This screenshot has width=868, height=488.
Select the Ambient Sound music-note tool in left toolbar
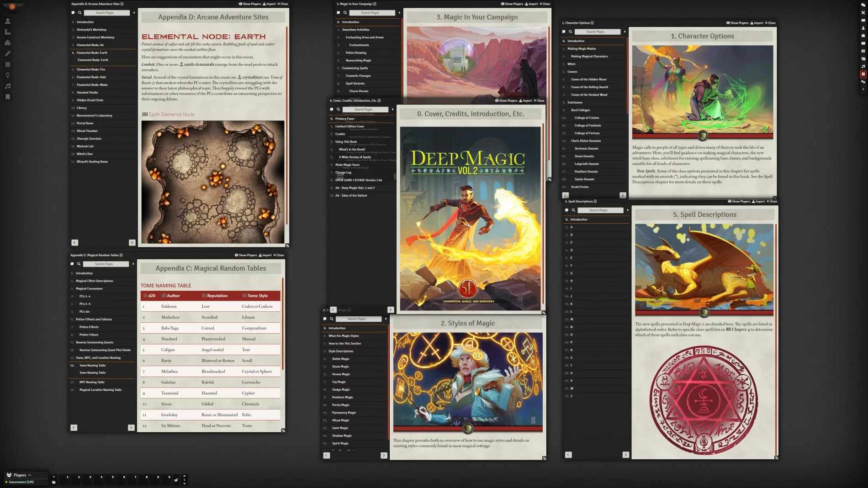coord(7,86)
